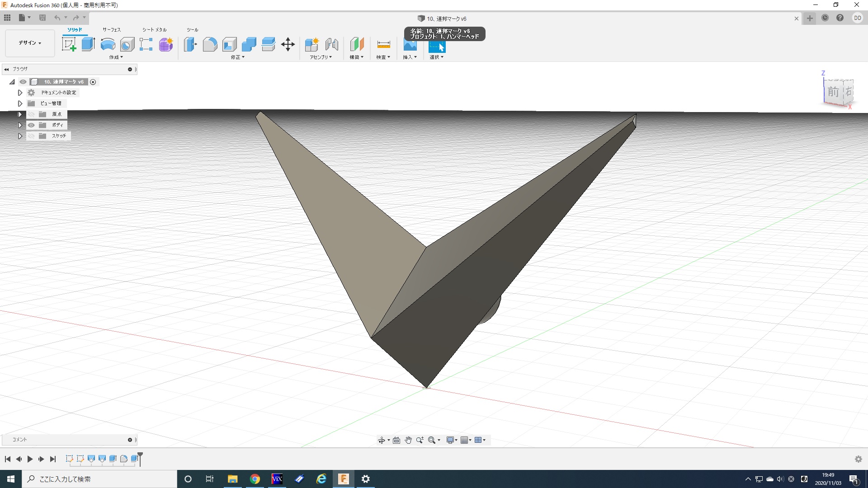Open the 作成 dropdown menu
This screenshot has width=868, height=488.
click(x=116, y=57)
